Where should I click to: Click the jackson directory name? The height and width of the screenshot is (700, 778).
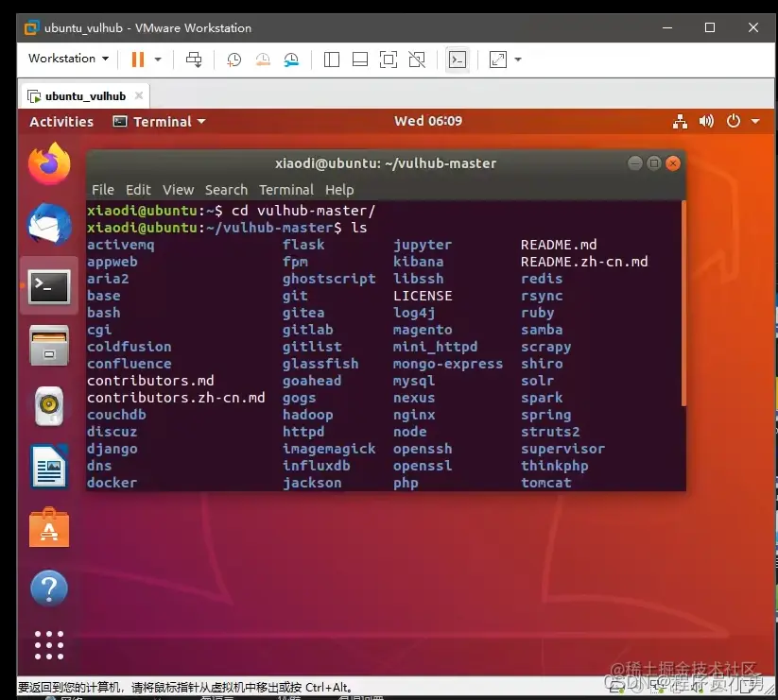pyautogui.click(x=312, y=483)
